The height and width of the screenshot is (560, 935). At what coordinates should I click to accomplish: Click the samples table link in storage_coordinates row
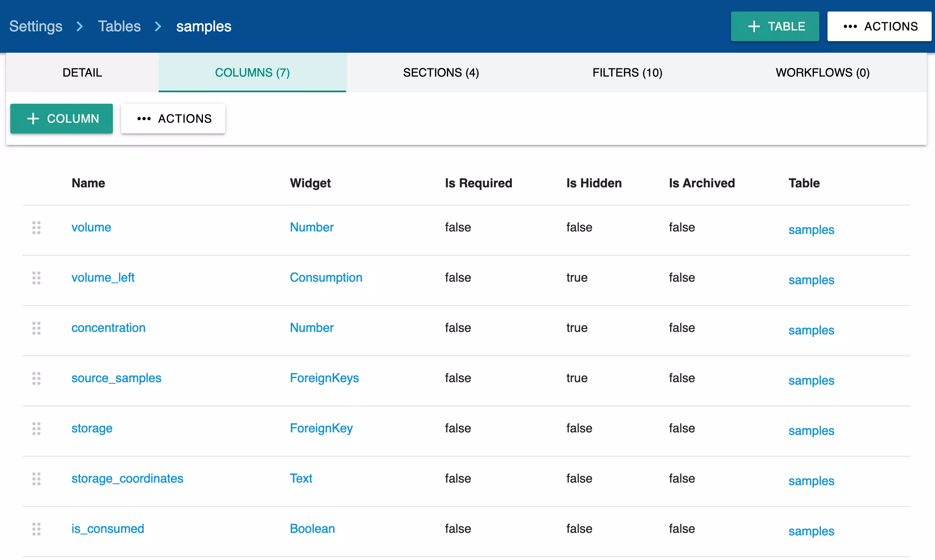click(811, 481)
